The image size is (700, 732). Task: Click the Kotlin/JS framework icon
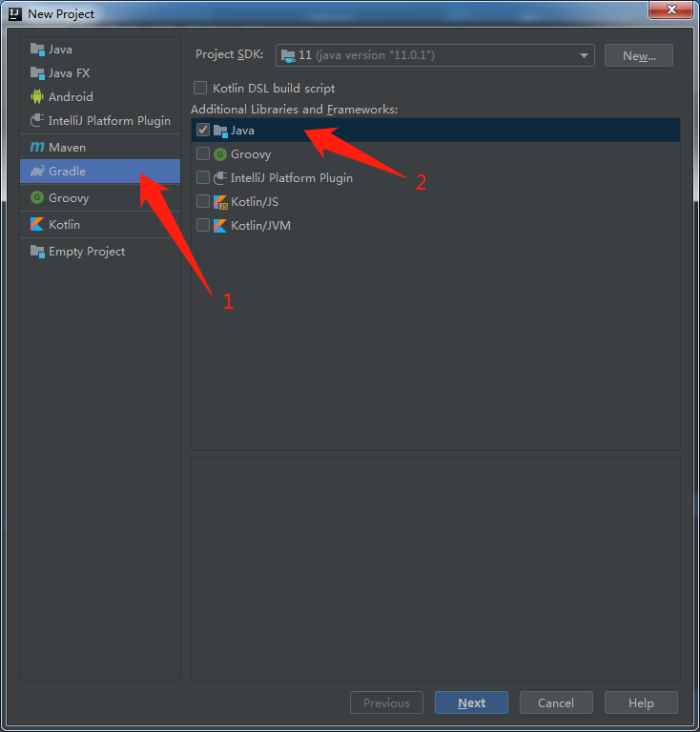(x=220, y=202)
